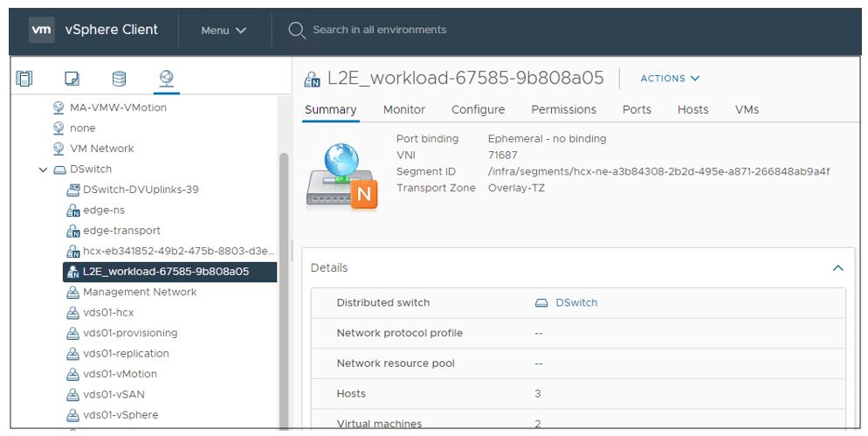Click the VNI value 71687
Viewport: 868px width, 436px height.
(503, 156)
